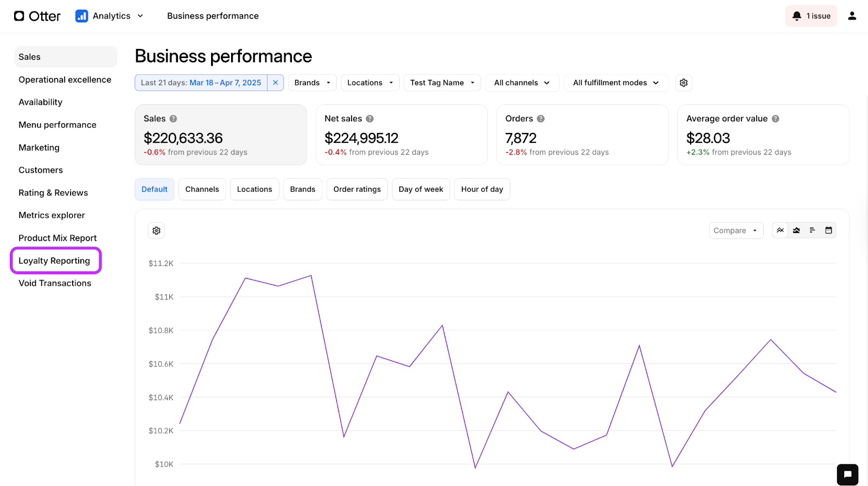Open the chart settings gear icon
The width and height of the screenshot is (868, 486).
[156, 231]
